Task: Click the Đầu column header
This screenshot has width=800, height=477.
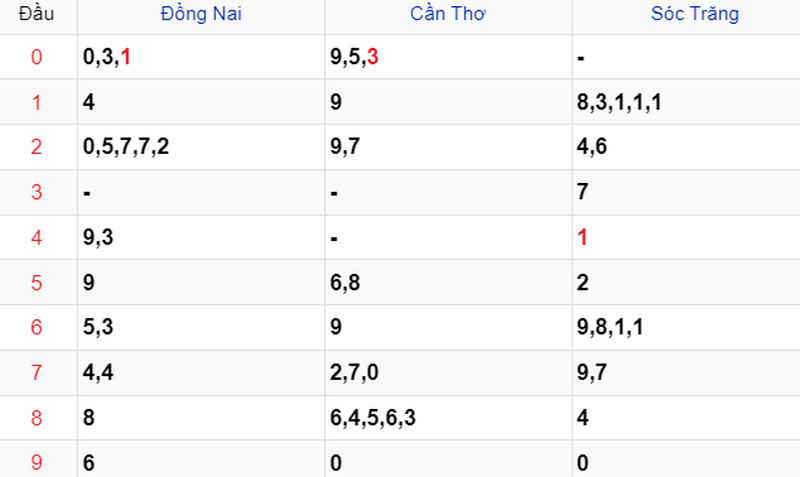Action: [x=36, y=14]
